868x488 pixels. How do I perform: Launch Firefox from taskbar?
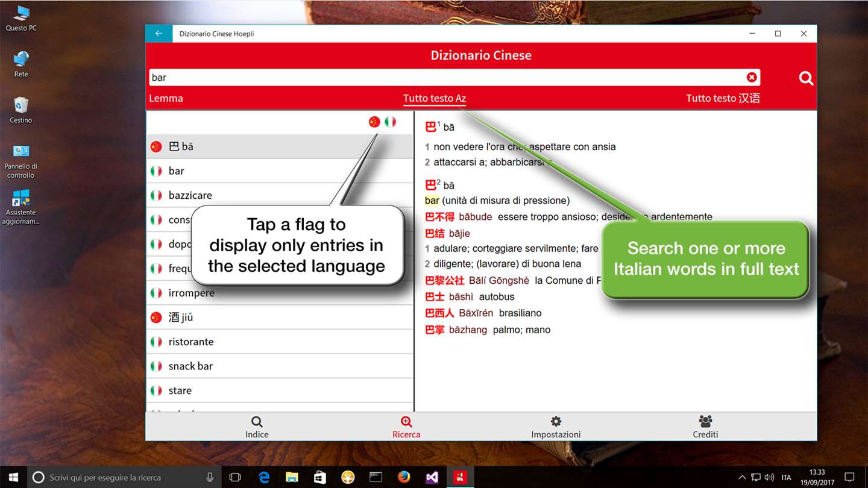404,477
